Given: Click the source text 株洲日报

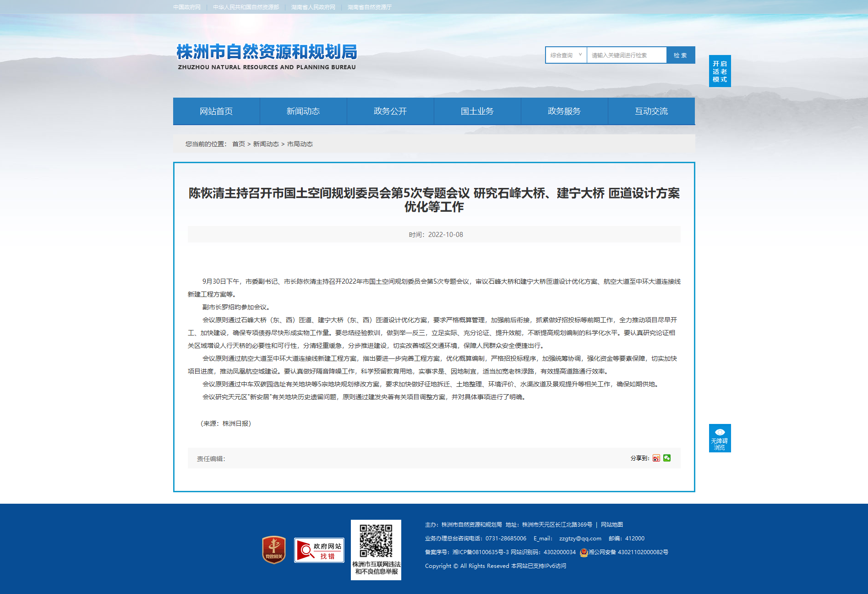Looking at the screenshot, I should click(x=235, y=423).
